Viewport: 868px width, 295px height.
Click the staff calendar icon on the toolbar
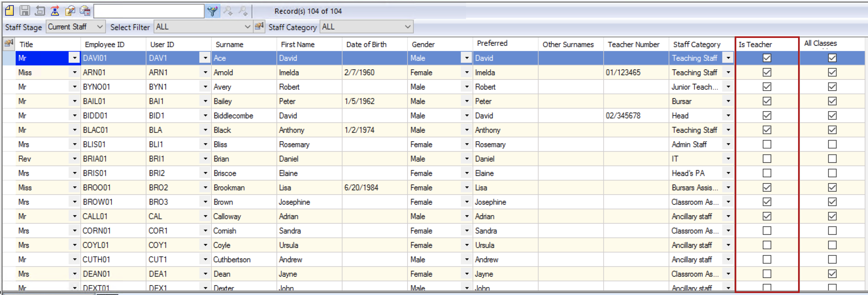click(85, 11)
